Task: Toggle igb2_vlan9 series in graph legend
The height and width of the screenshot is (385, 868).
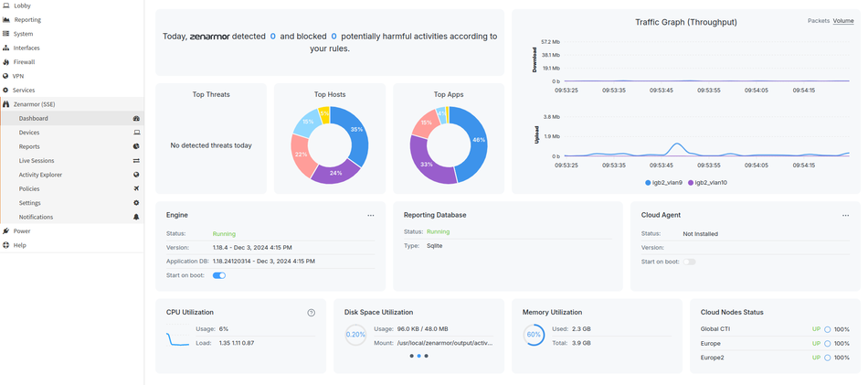Action: [x=668, y=183]
